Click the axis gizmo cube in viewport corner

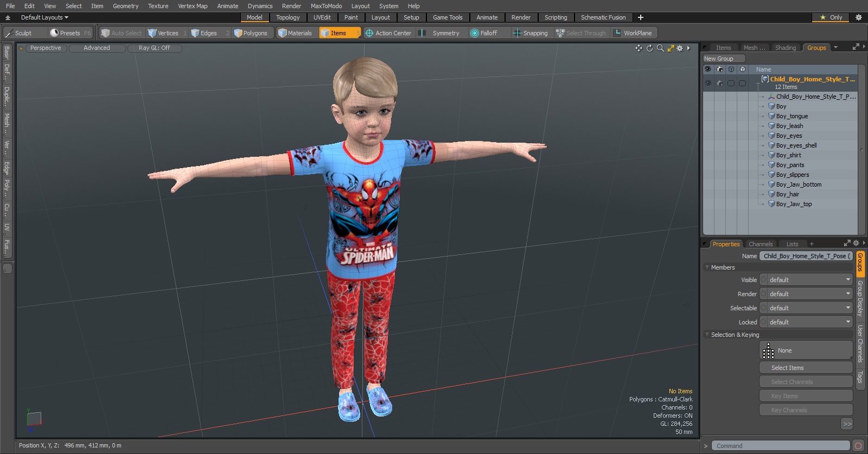point(34,419)
